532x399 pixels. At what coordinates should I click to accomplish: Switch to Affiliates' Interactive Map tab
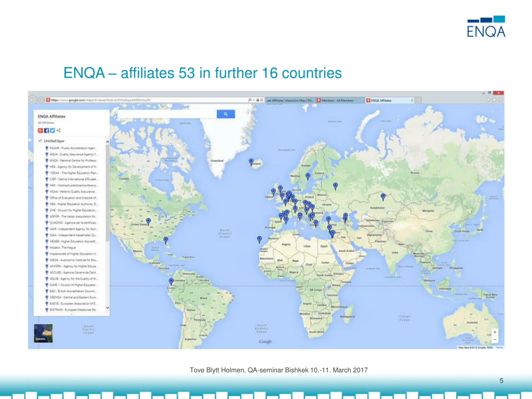[x=290, y=100]
